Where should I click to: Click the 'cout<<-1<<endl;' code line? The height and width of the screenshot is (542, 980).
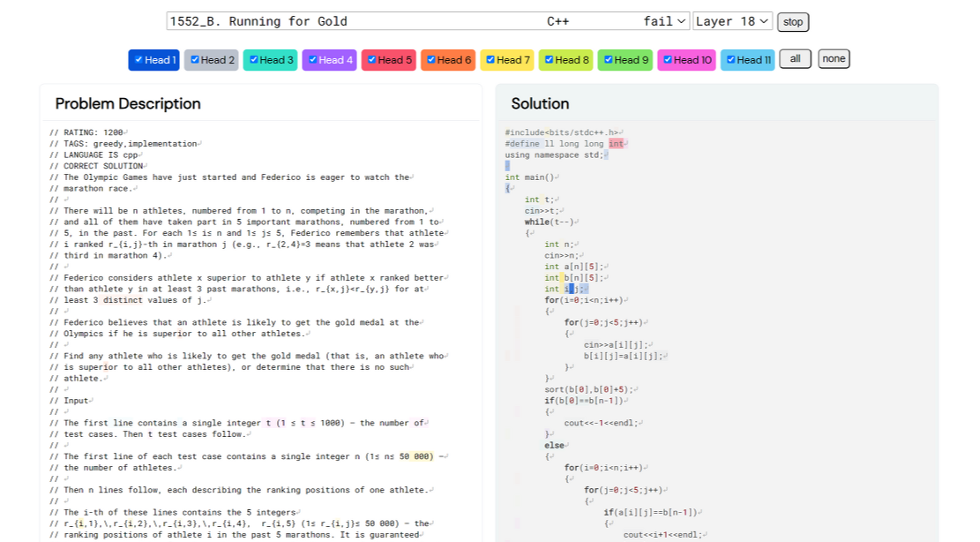click(602, 423)
